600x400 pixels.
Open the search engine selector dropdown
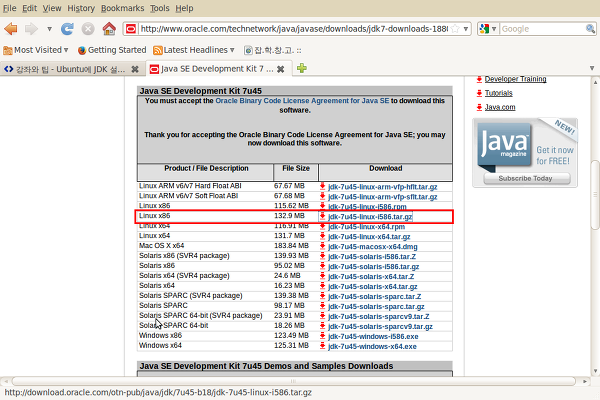[x=488, y=29]
